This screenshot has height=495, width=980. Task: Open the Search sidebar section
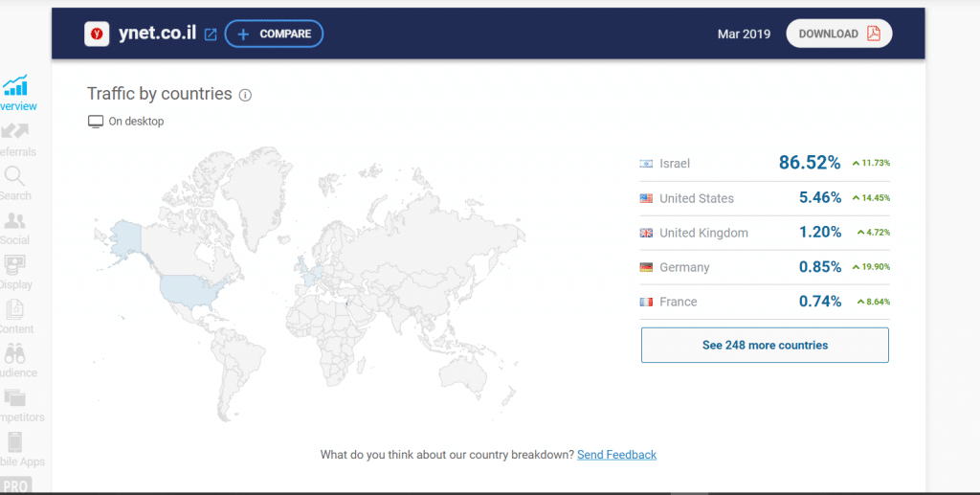point(15,184)
